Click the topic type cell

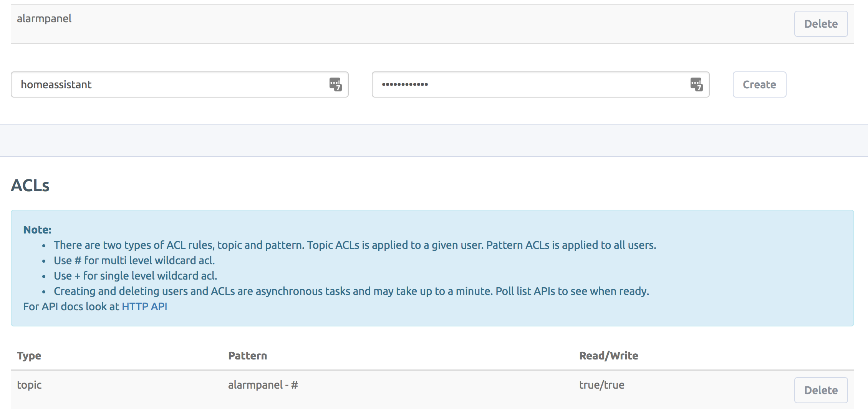pos(29,385)
